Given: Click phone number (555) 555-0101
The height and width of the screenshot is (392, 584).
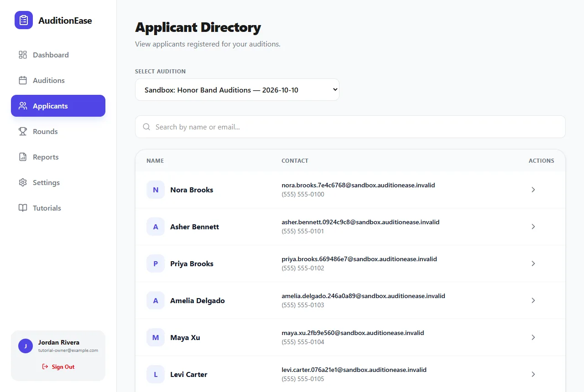Looking at the screenshot, I should click(303, 232).
